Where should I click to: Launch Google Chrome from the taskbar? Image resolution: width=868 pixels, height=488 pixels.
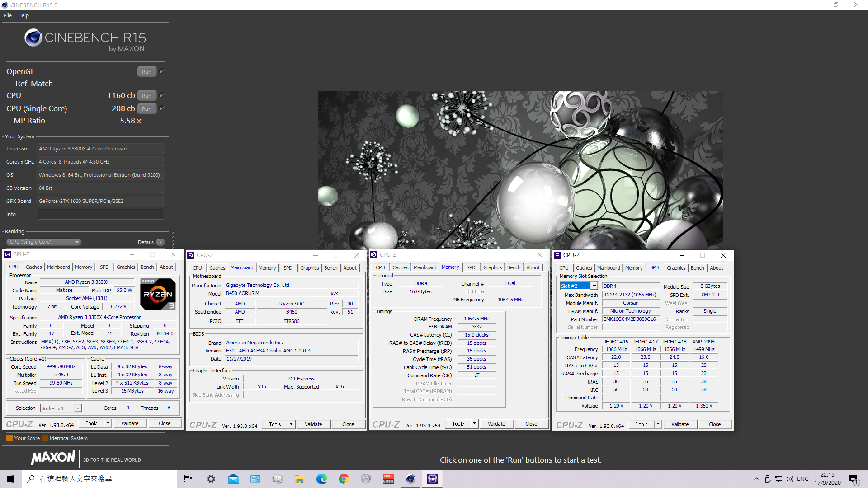point(344,479)
